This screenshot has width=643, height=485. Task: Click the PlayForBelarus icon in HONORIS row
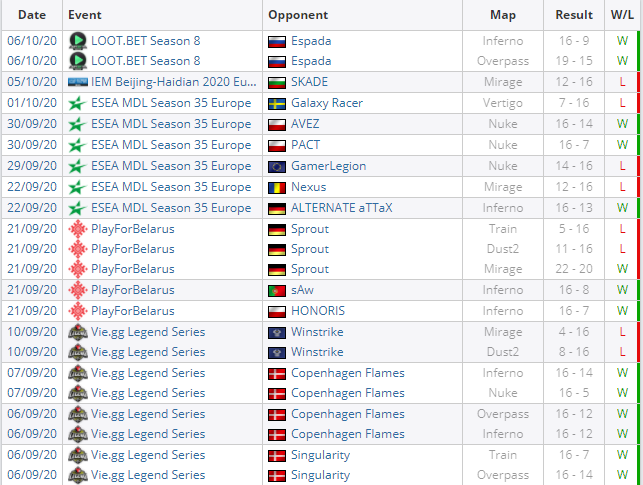coord(77,311)
